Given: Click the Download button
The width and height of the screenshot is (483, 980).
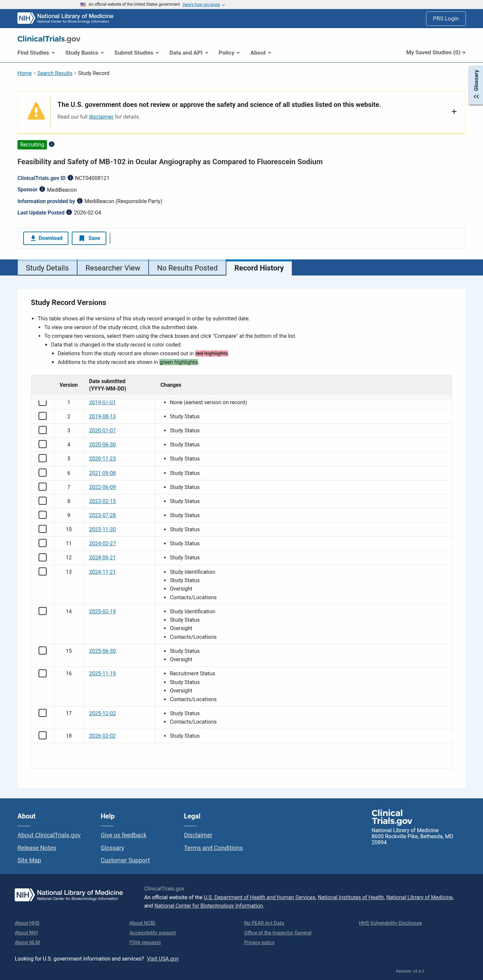Looking at the screenshot, I should (x=46, y=238).
